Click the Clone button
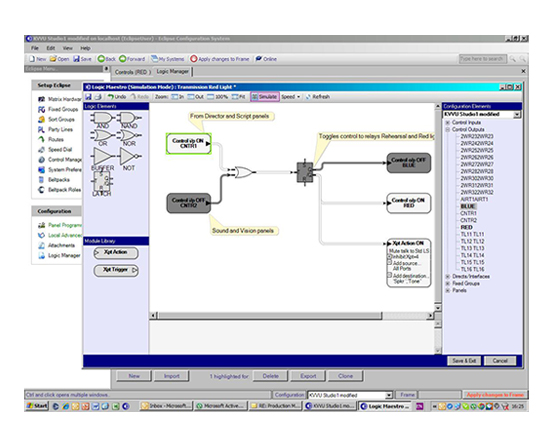The width and height of the screenshot is (553, 448). tap(346, 376)
